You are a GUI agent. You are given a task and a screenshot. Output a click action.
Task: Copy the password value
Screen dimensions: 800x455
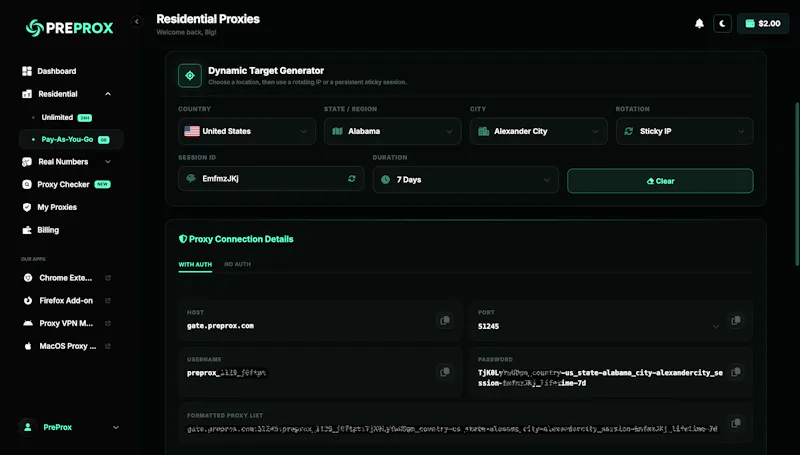tap(736, 372)
